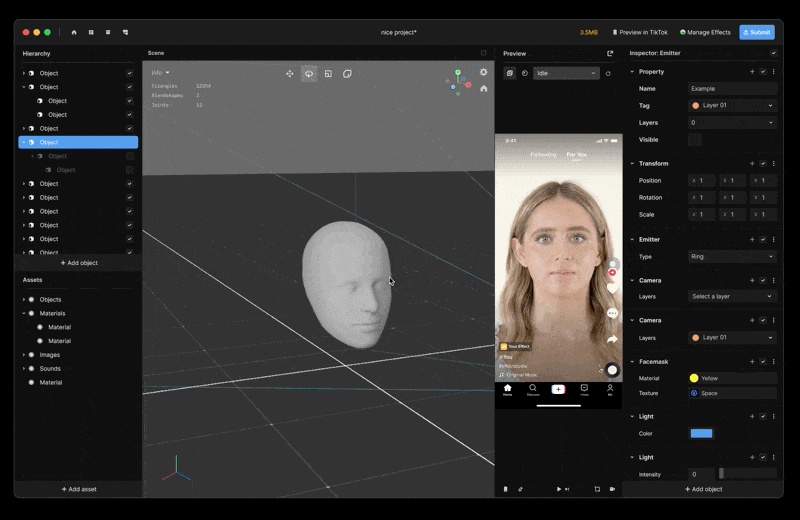Toggle checkbox for Light section with Intensity

763,457
